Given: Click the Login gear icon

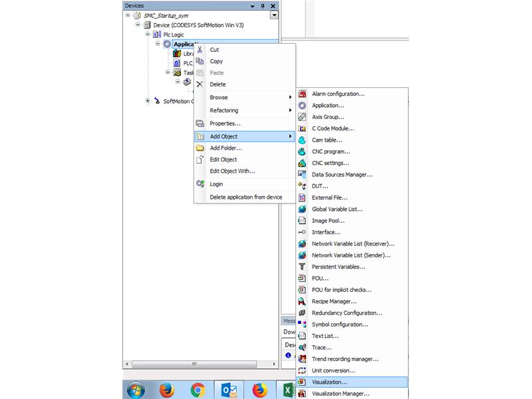Looking at the screenshot, I should pyautogui.click(x=200, y=184).
